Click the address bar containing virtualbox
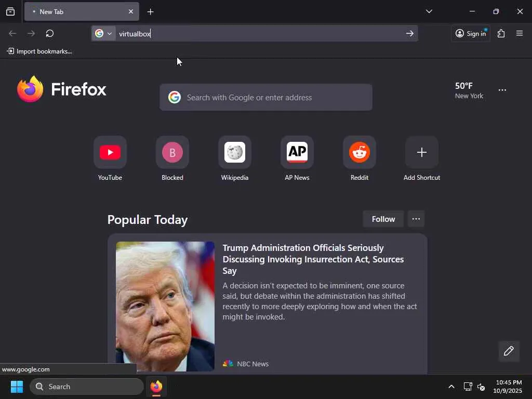 tap(255, 34)
